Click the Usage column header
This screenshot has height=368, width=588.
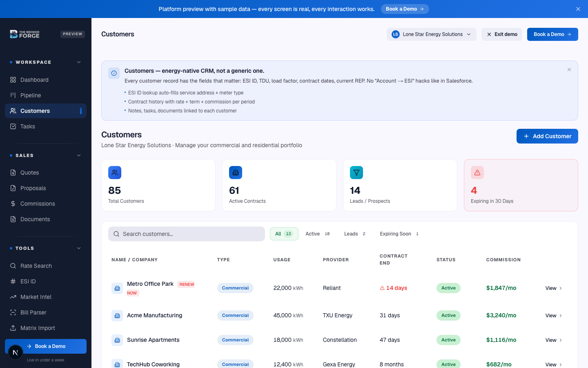282,260
